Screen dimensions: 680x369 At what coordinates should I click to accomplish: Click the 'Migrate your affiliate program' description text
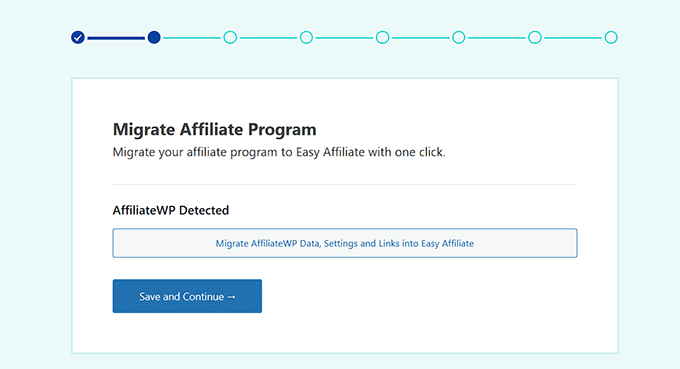coord(279,152)
